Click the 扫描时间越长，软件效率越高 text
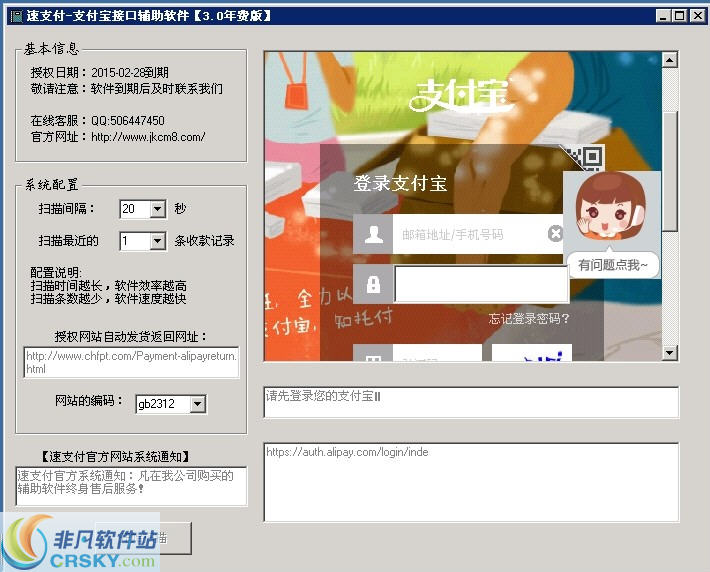710x572 pixels. tap(108, 286)
